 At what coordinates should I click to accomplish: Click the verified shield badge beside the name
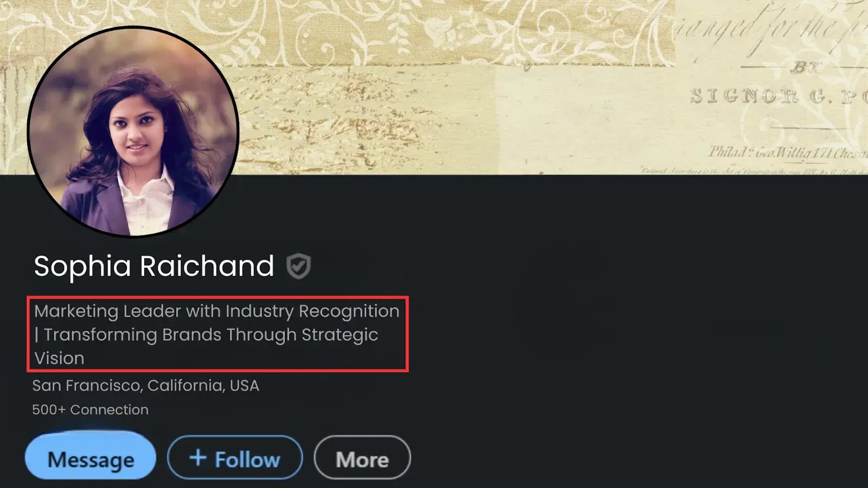click(298, 266)
